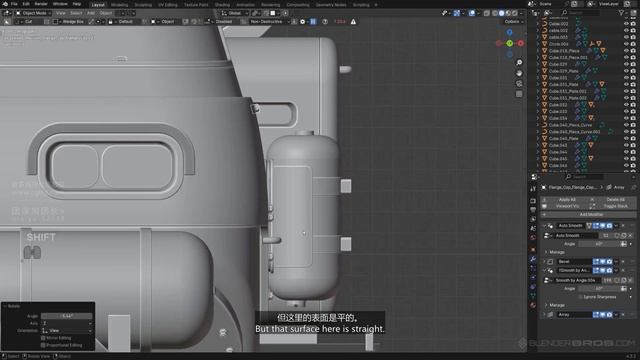Click the red X axis on gizmo
This screenshot has height=360, width=640.
521,43
